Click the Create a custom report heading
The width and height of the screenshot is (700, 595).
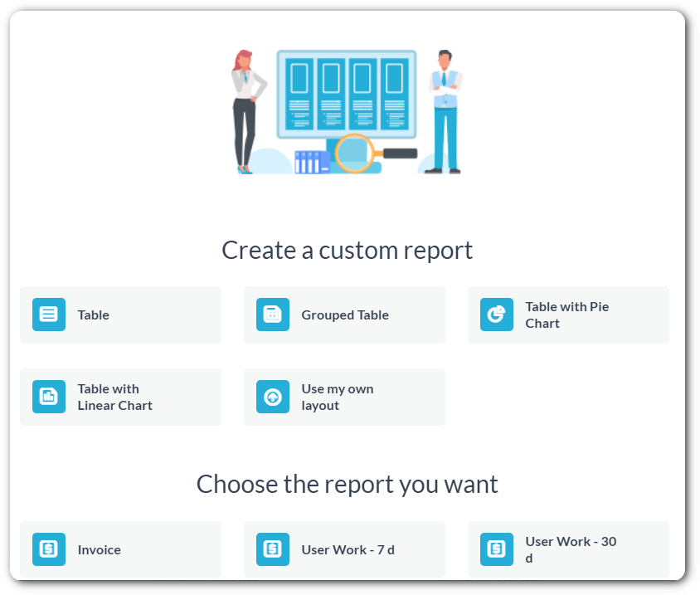pos(347,250)
